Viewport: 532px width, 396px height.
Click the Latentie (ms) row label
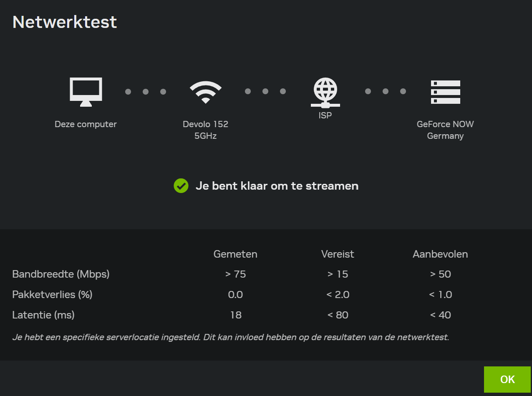[43, 315]
